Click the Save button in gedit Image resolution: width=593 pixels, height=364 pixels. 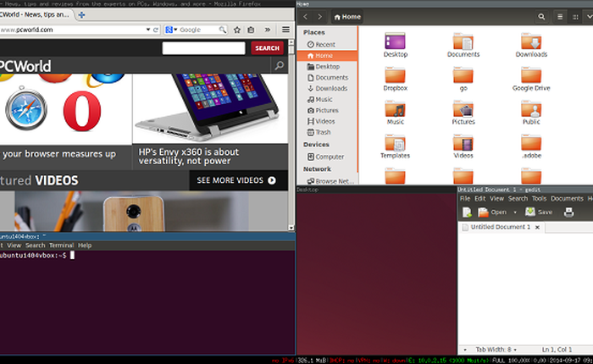[x=539, y=212]
